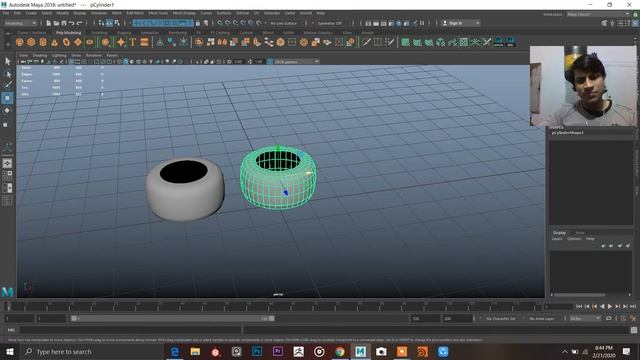Create a polygon disc from the shelf
The width and height of the screenshot is (640, 360).
89,42
